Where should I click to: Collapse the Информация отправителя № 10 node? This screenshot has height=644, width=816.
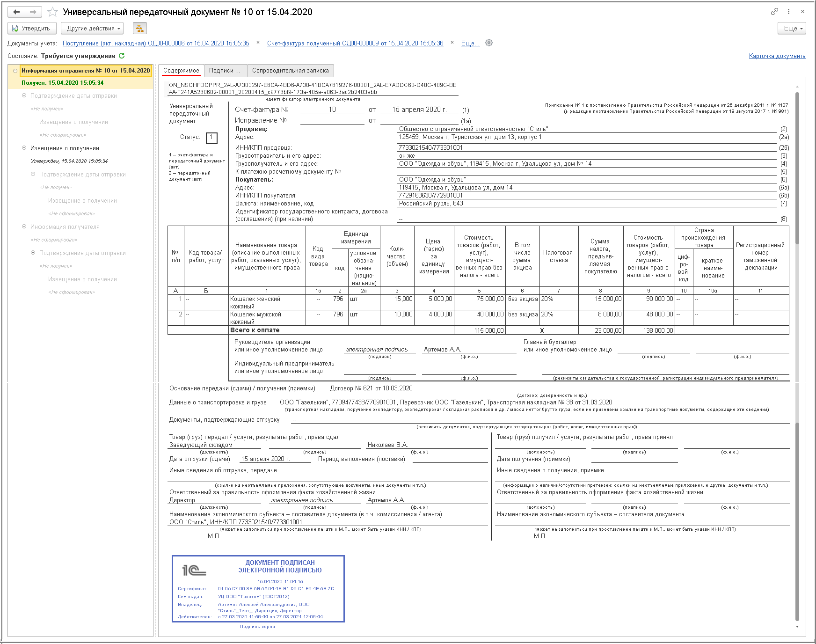(15, 71)
